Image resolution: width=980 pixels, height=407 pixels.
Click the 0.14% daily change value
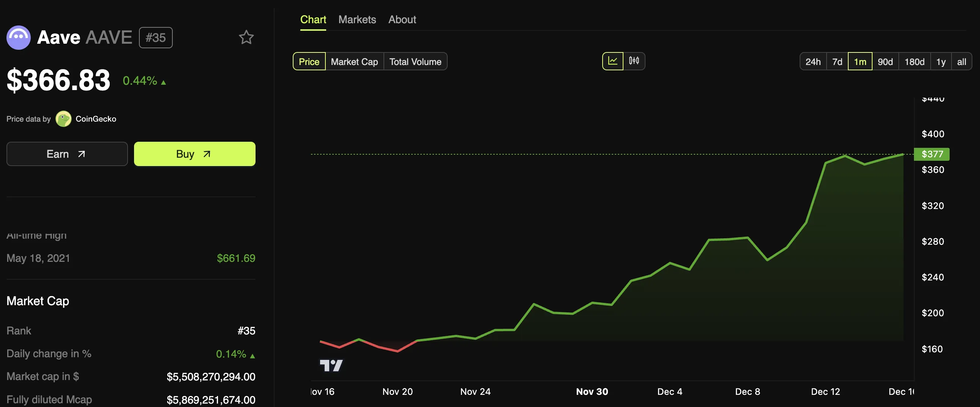tap(231, 354)
